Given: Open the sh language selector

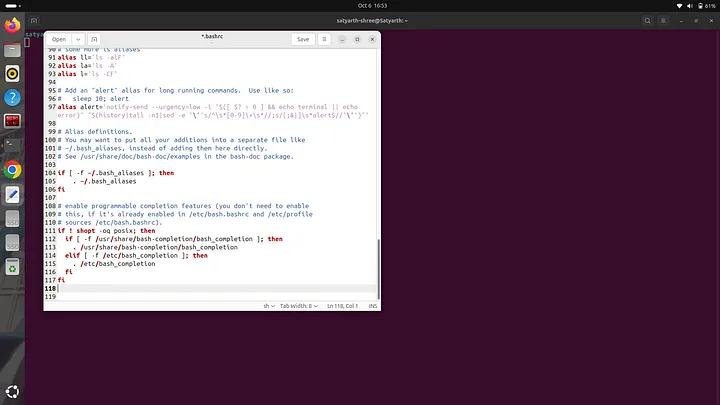Looking at the screenshot, I should click(x=269, y=306).
